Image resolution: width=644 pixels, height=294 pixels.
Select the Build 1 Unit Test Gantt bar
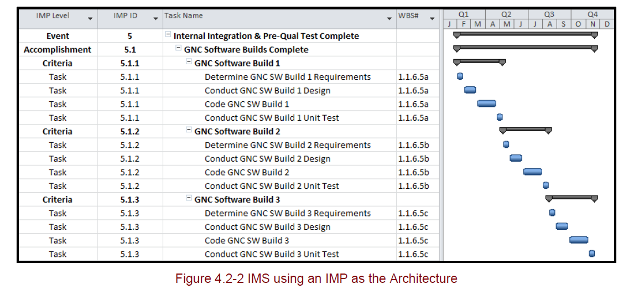pos(500,117)
